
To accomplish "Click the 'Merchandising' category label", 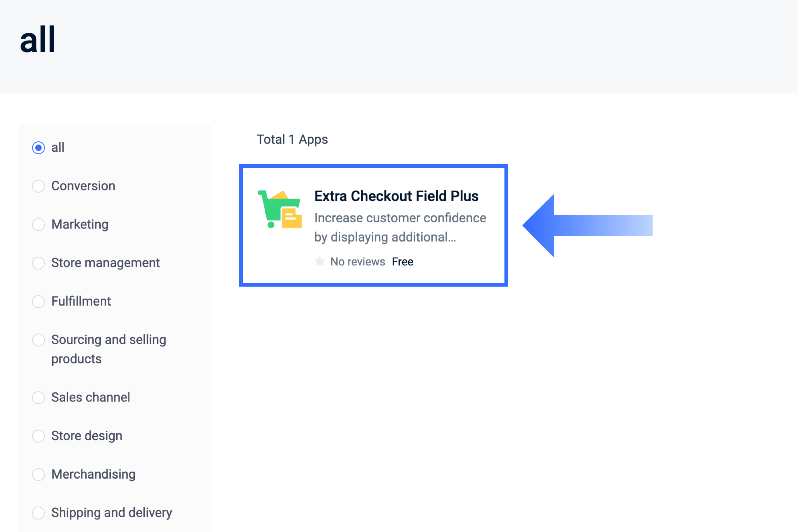I will [x=93, y=474].
